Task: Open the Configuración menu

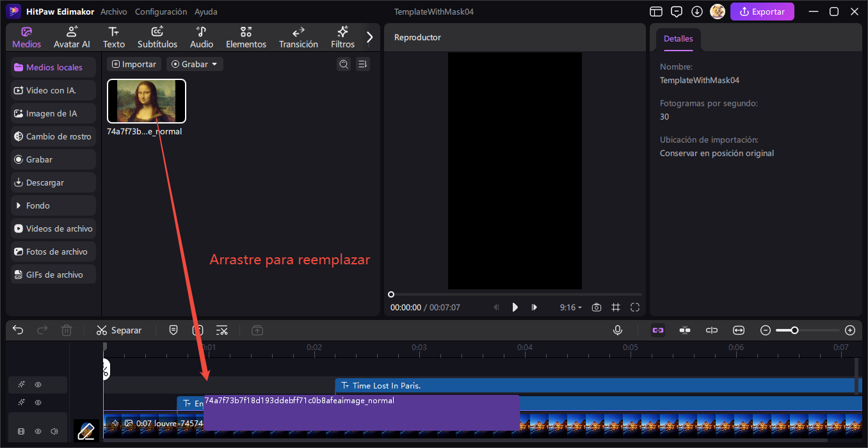Action: pos(161,12)
